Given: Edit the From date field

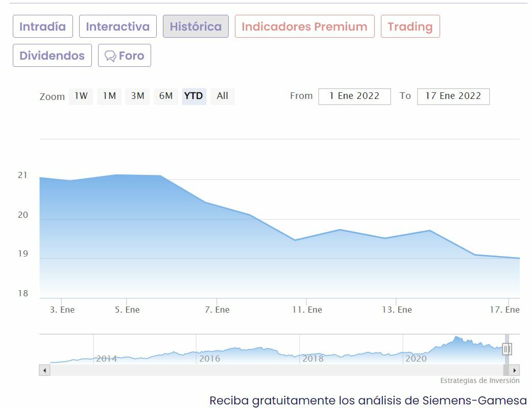Looking at the screenshot, I should pos(354,96).
